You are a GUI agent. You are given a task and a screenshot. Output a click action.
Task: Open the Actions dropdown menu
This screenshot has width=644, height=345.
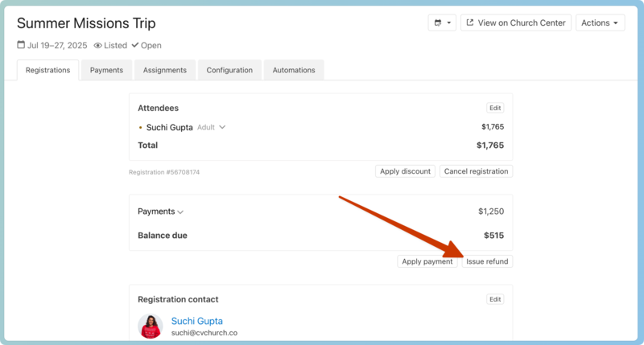click(x=600, y=23)
